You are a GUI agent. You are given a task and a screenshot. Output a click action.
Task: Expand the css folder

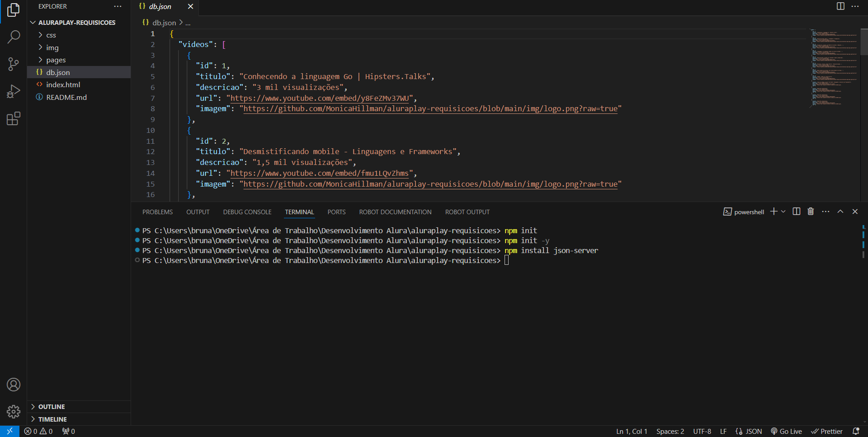point(79,35)
